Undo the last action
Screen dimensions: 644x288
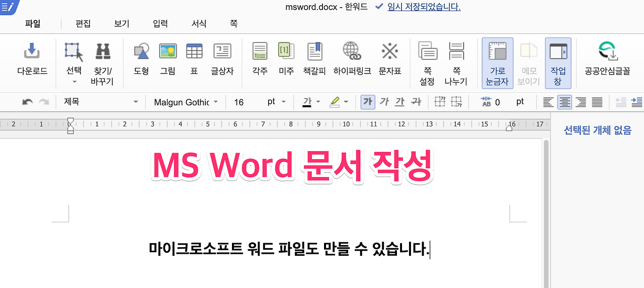(28, 102)
